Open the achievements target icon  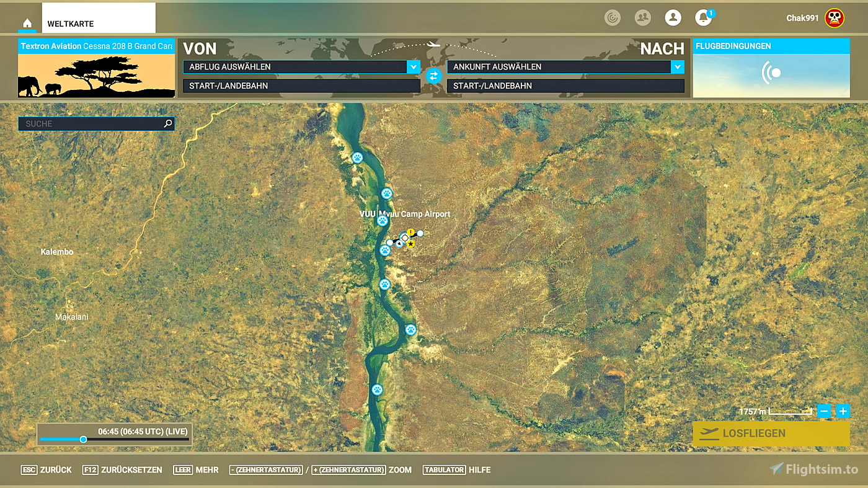click(613, 18)
